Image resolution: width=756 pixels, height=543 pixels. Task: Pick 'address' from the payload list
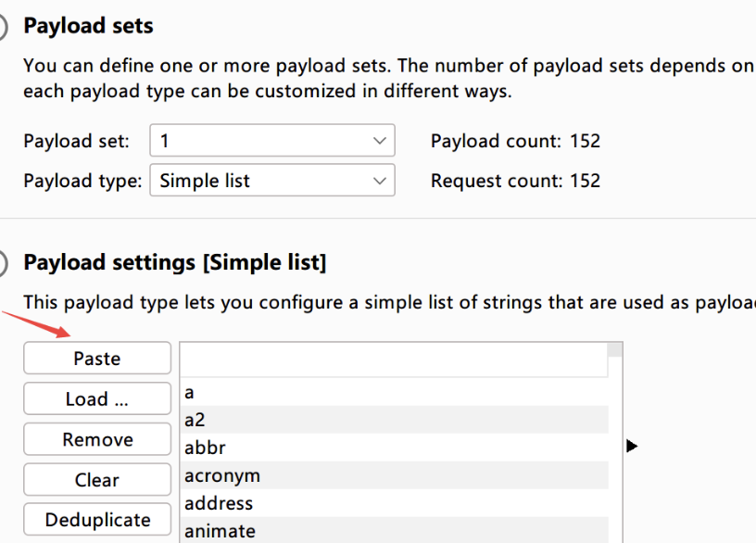[x=394, y=503]
